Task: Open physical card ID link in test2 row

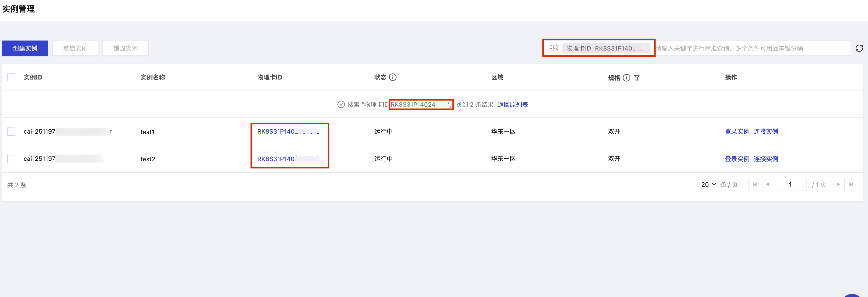Action: pos(288,159)
